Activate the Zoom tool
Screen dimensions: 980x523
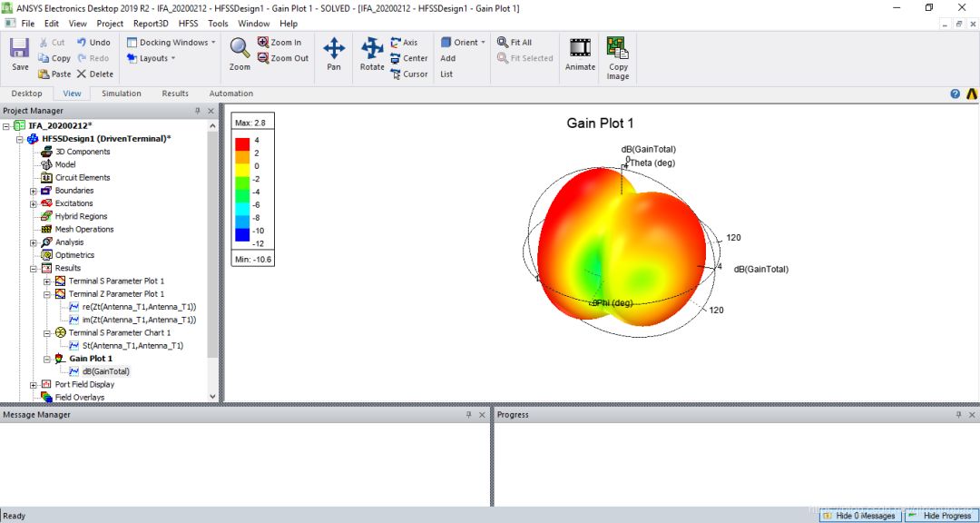point(240,54)
